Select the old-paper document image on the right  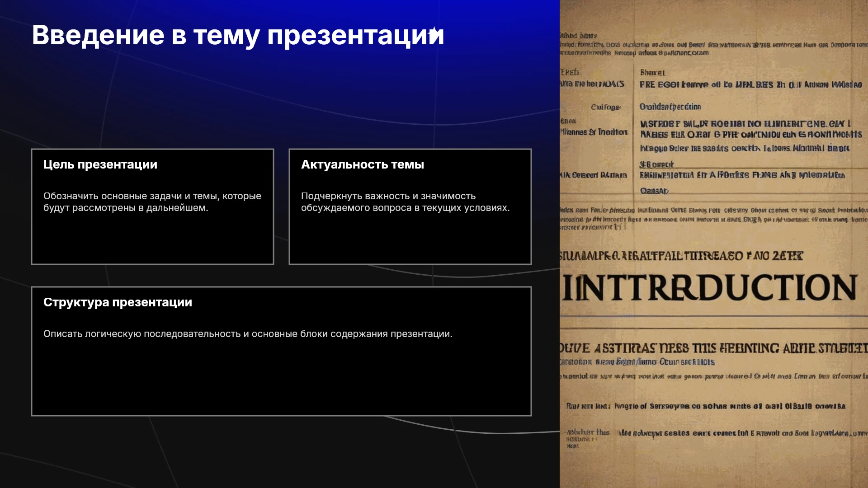point(714,244)
